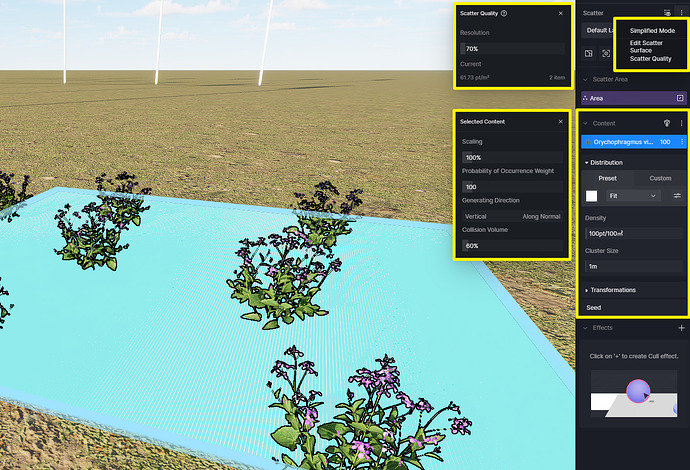The height and width of the screenshot is (470, 690).
Task: Click the plant icon in Content header
Action: click(668, 123)
